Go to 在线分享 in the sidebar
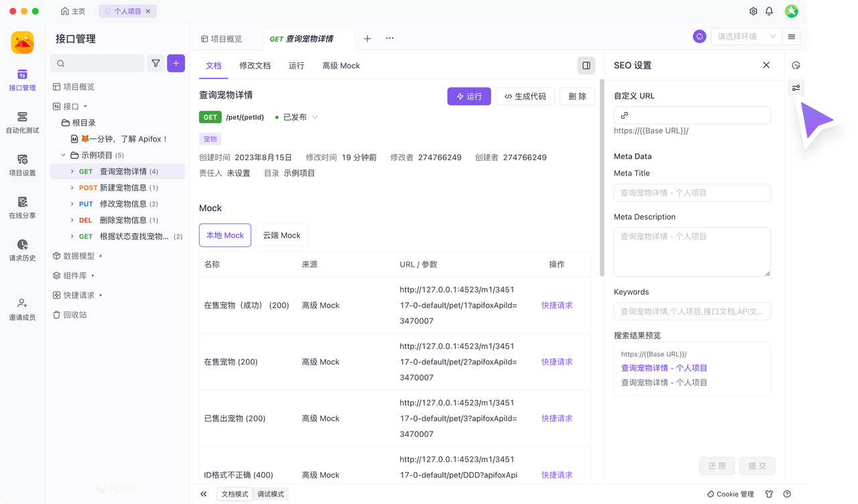The height and width of the screenshot is (504, 858). coord(22,208)
